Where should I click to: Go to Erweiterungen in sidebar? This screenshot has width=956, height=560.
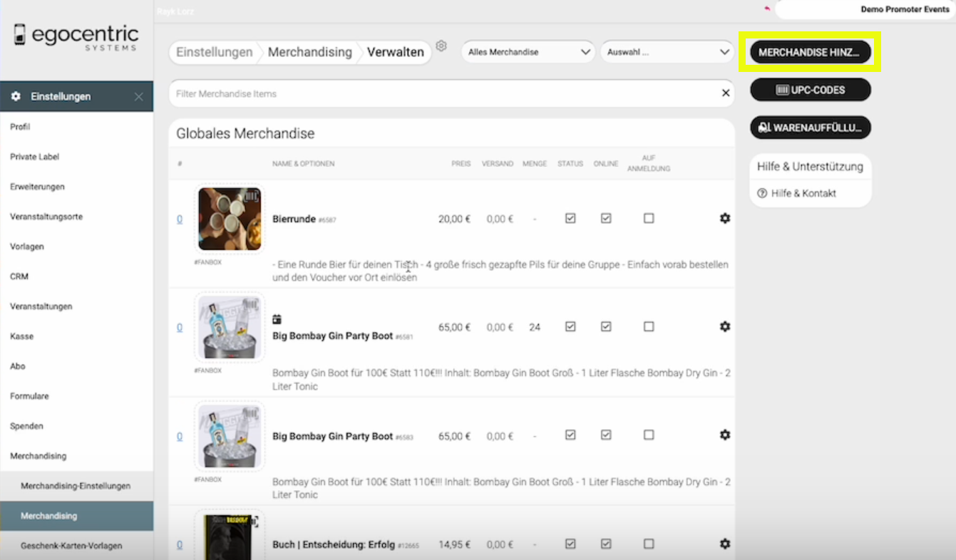click(37, 187)
